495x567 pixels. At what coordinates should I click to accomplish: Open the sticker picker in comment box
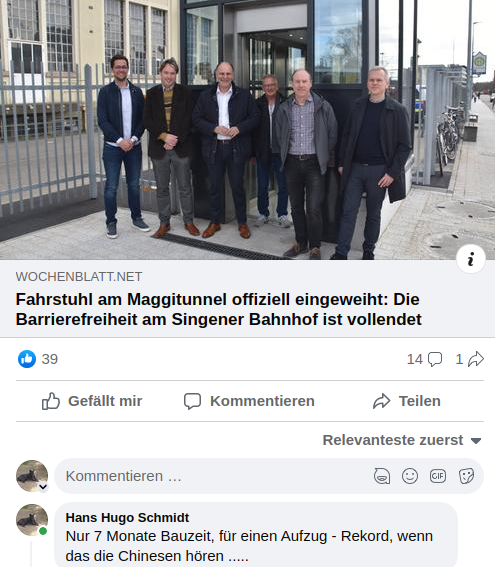tap(466, 476)
